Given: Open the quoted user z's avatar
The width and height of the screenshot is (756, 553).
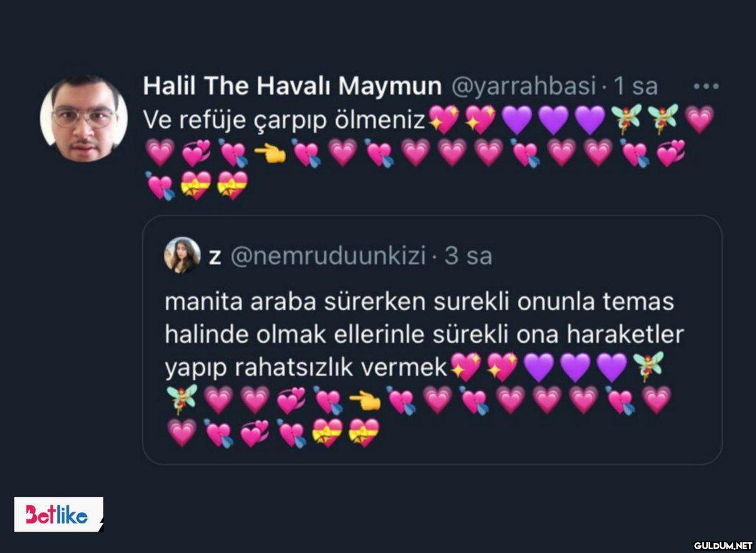Looking at the screenshot, I should [183, 255].
